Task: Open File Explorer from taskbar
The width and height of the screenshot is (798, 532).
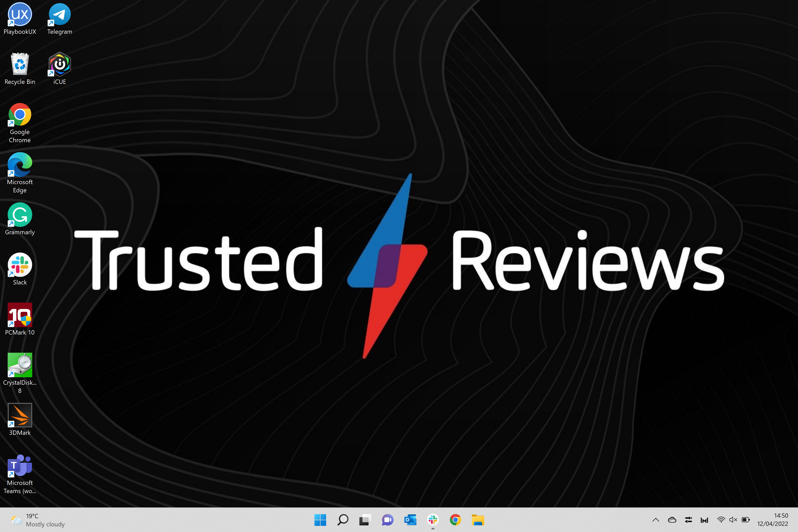Action: 478,520
